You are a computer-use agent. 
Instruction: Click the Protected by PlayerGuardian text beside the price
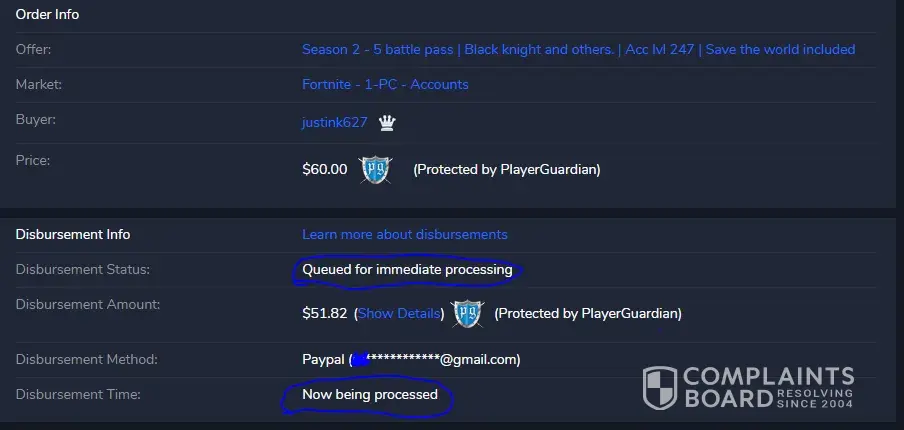(507, 169)
